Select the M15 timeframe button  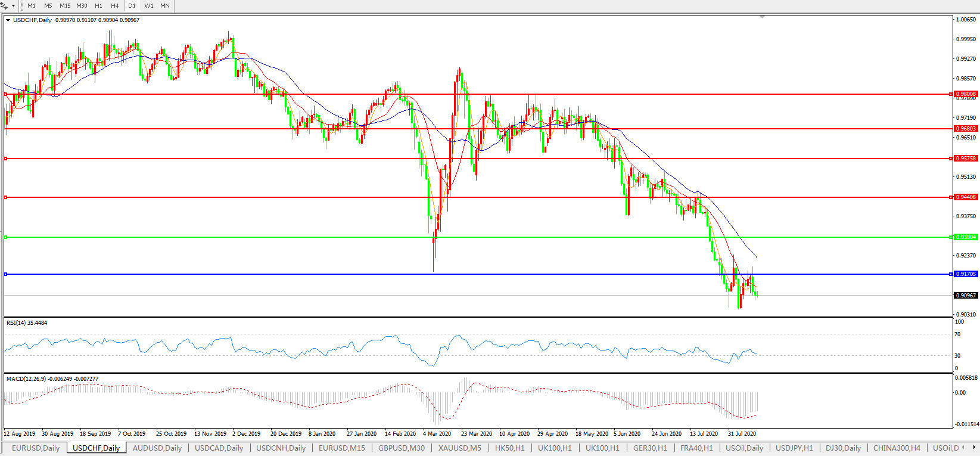[65, 6]
